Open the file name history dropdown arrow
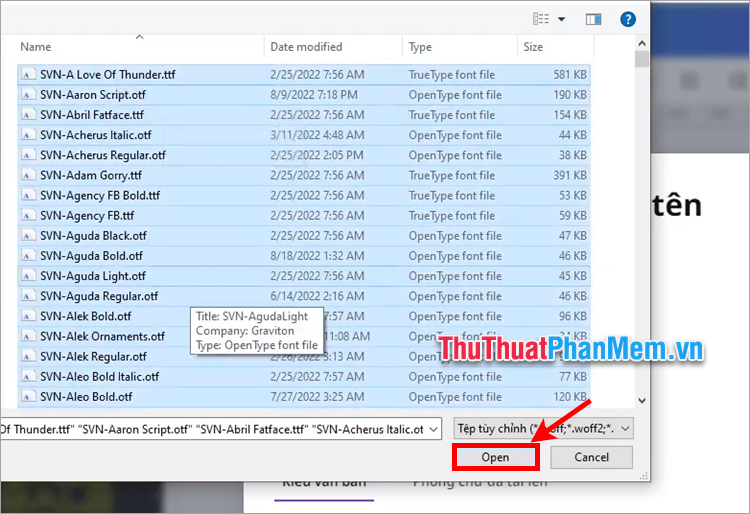This screenshot has width=750, height=514. click(433, 429)
